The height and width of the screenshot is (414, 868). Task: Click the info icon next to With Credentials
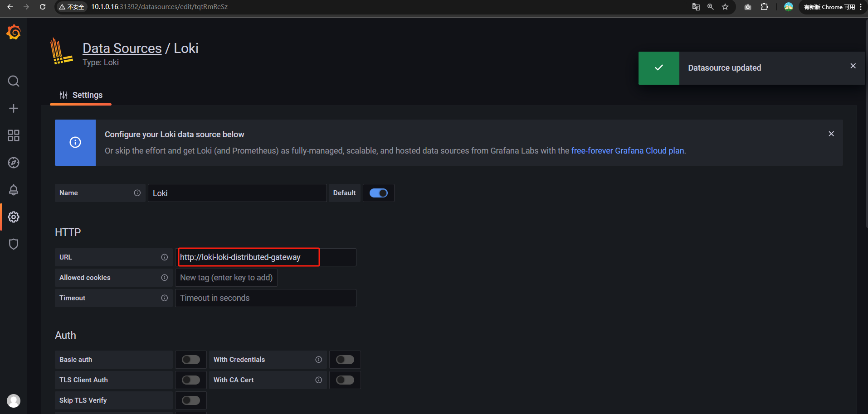click(318, 360)
